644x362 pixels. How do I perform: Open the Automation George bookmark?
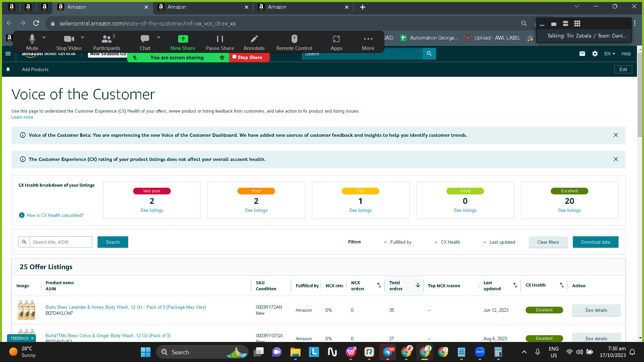429,38
